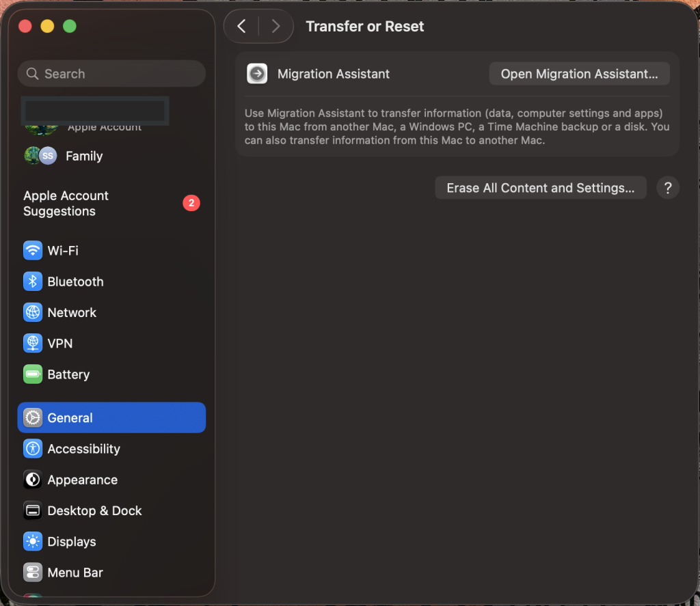Open the help question mark button
This screenshot has height=606, width=700.
click(x=667, y=188)
